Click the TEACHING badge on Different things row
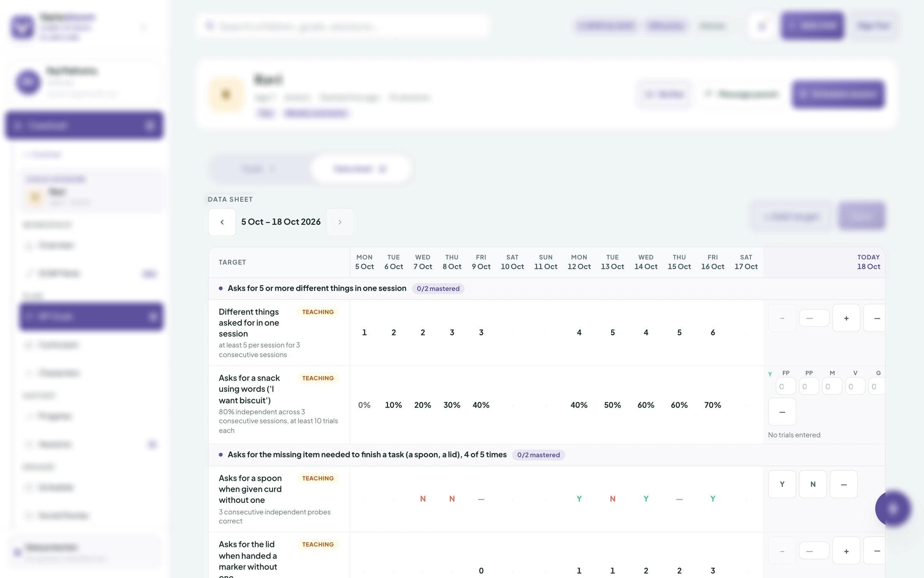This screenshot has height=578, width=924. 318,312
